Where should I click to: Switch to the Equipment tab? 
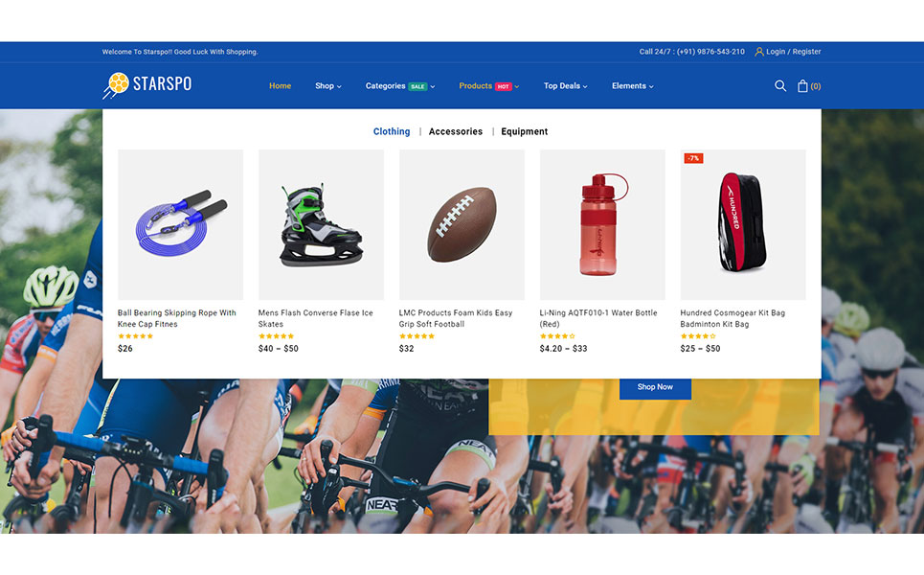525,131
